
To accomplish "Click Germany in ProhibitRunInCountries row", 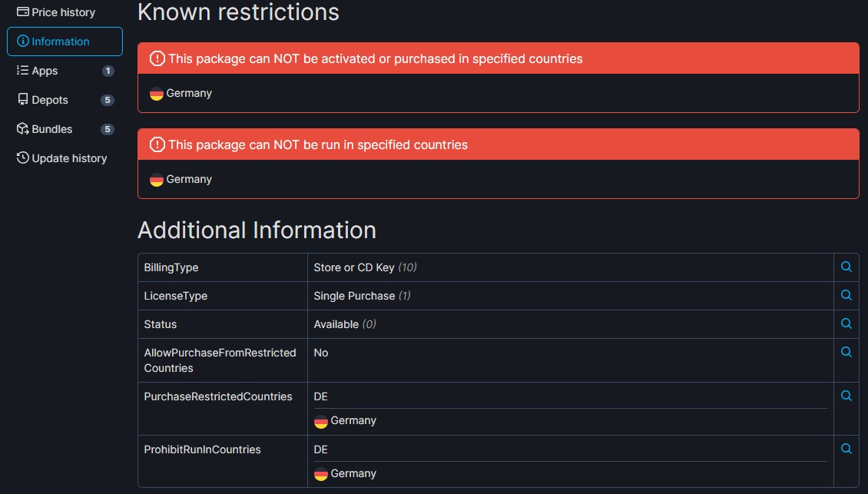I will coord(353,473).
